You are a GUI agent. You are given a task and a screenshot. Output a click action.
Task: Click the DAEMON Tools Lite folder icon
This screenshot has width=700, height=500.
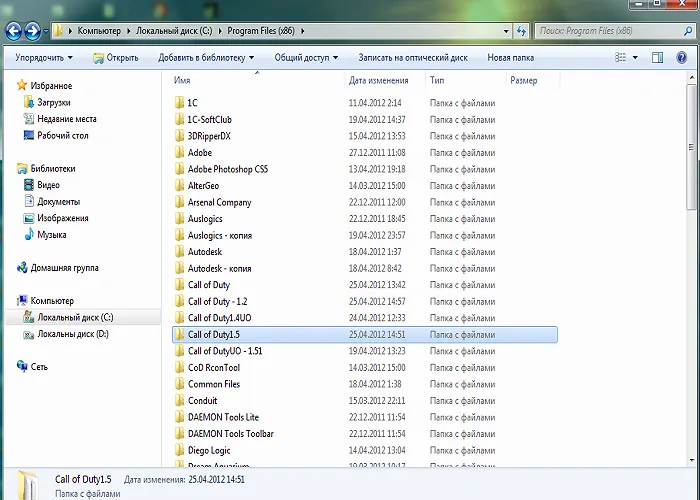click(x=179, y=417)
